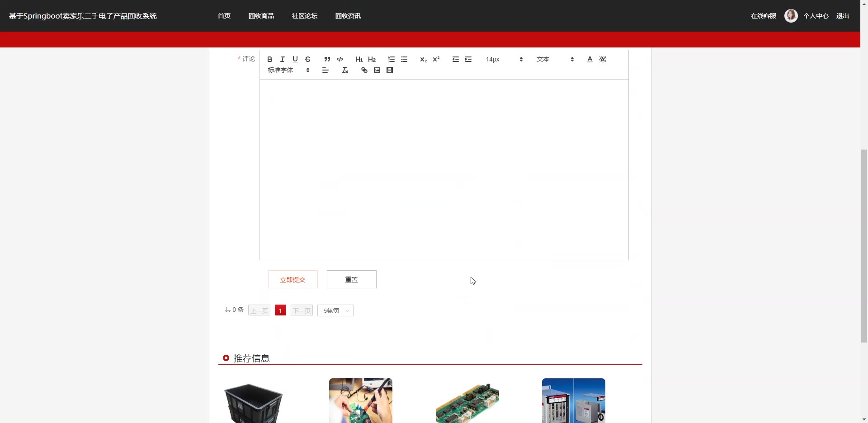Open the text color picker

pyautogui.click(x=590, y=59)
